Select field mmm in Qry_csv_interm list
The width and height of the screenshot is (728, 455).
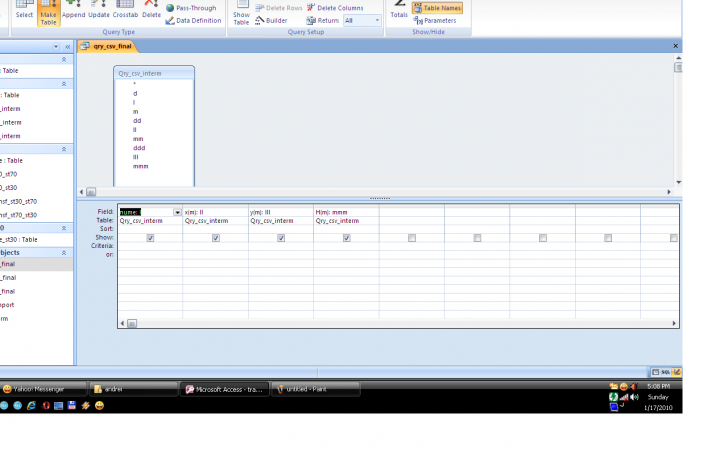pyautogui.click(x=140, y=166)
